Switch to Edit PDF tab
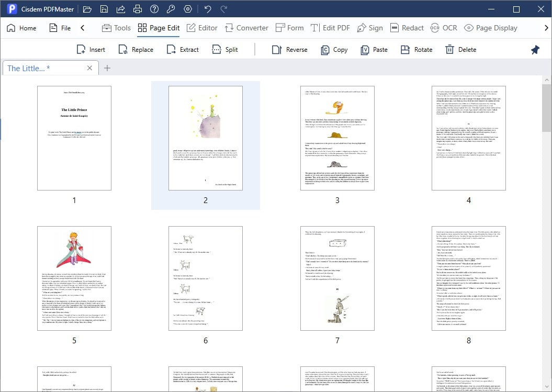552x392 pixels. pyautogui.click(x=330, y=28)
